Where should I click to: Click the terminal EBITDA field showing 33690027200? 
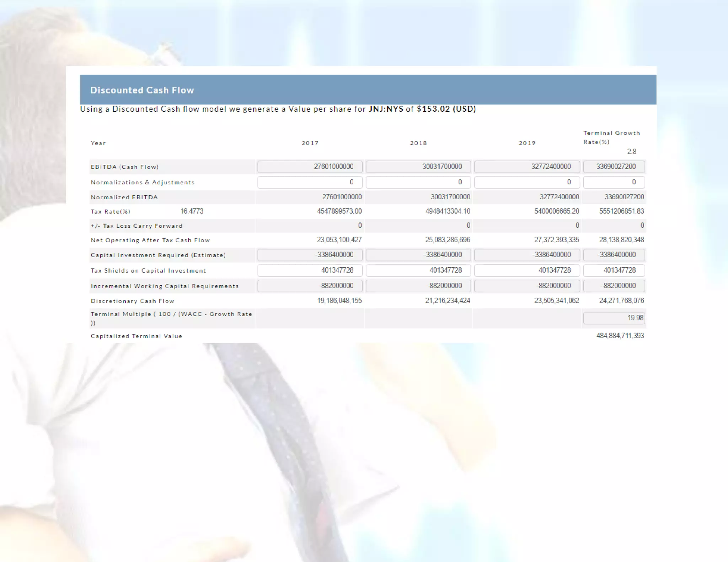click(614, 167)
